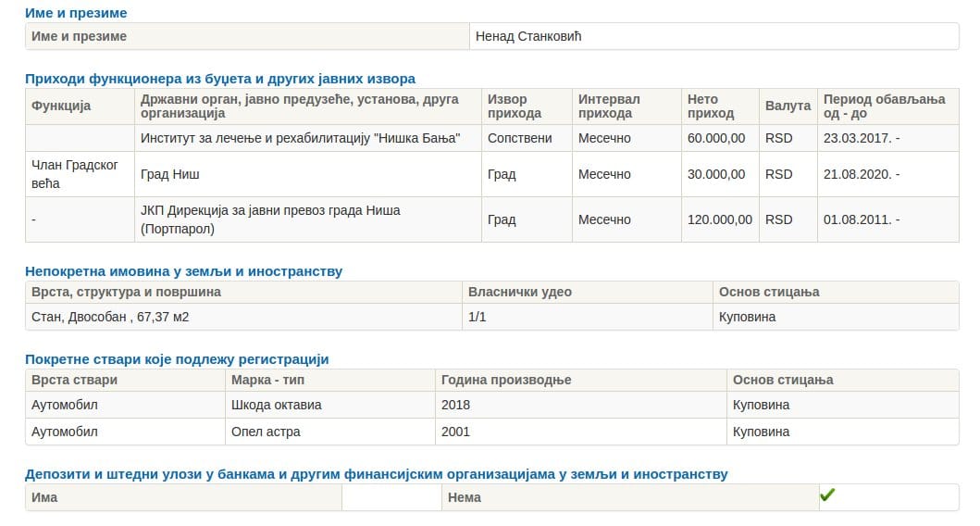Select the Опел астра vehicle entry
This screenshot has height=526, width=980.
(266, 432)
